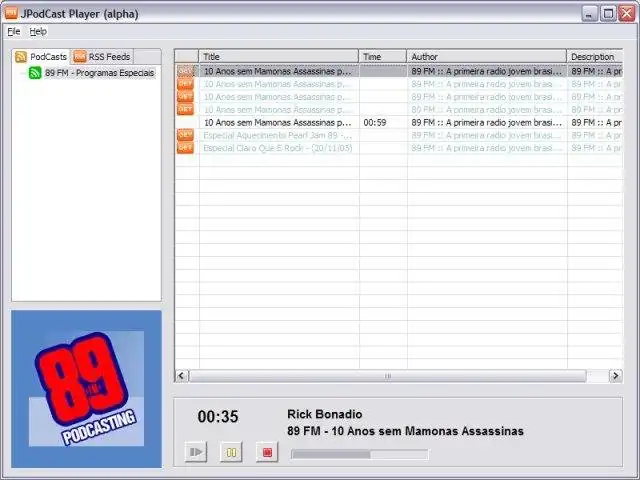Viewport: 640px width, 480px height.
Task: Stop playback with the red stop button
Action: point(267,452)
